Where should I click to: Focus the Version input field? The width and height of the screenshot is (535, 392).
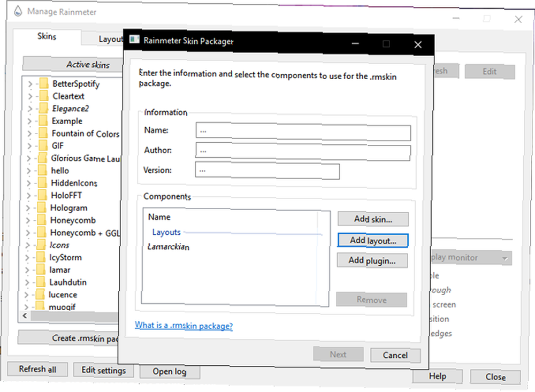point(267,171)
